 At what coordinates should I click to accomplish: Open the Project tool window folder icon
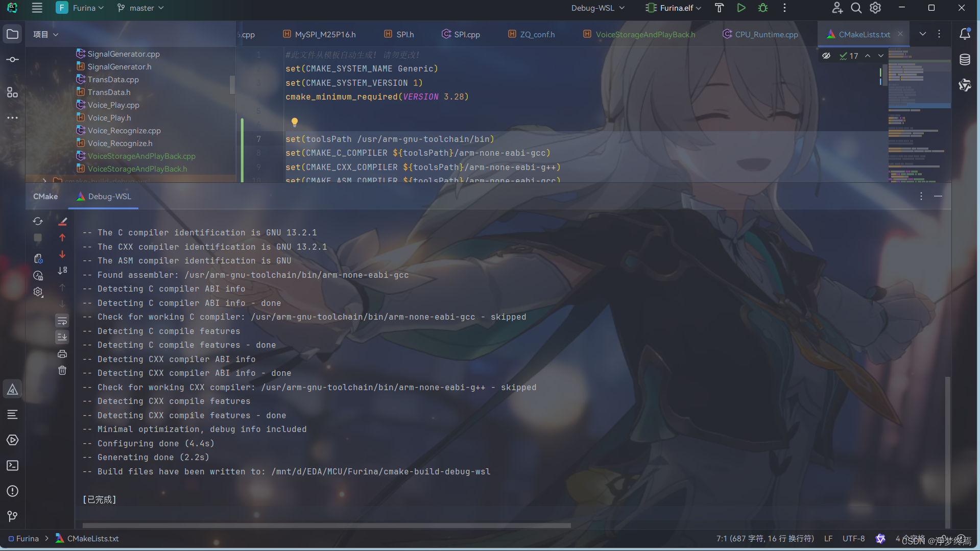tap(12, 34)
